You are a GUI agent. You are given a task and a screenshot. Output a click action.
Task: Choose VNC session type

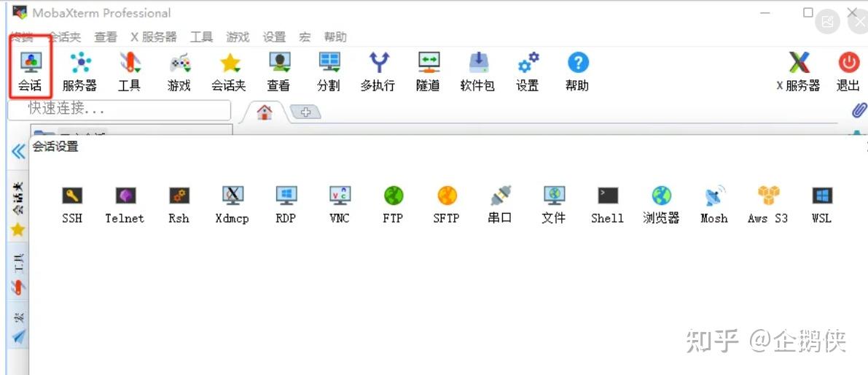point(340,204)
